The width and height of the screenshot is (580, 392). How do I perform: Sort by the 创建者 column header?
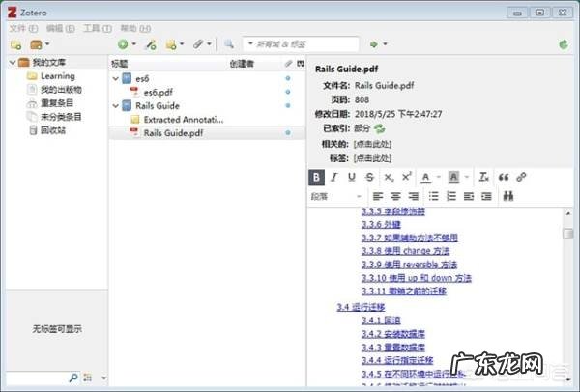click(242, 64)
